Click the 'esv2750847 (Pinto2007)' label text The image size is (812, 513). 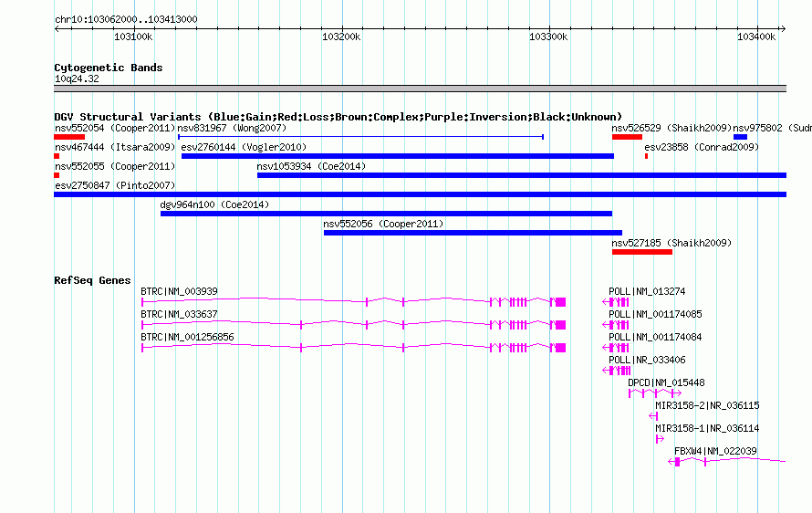[115, 185]
